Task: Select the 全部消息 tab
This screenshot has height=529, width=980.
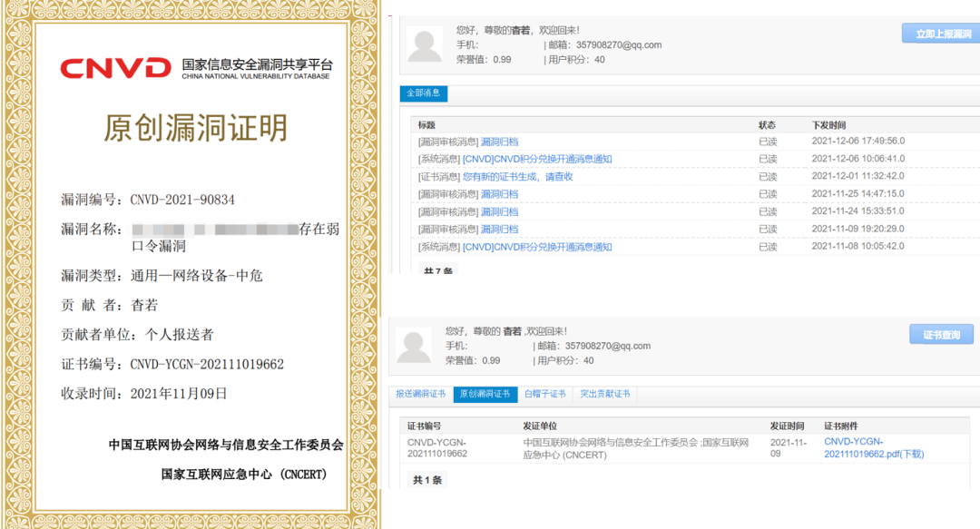Action: point(424,93)
